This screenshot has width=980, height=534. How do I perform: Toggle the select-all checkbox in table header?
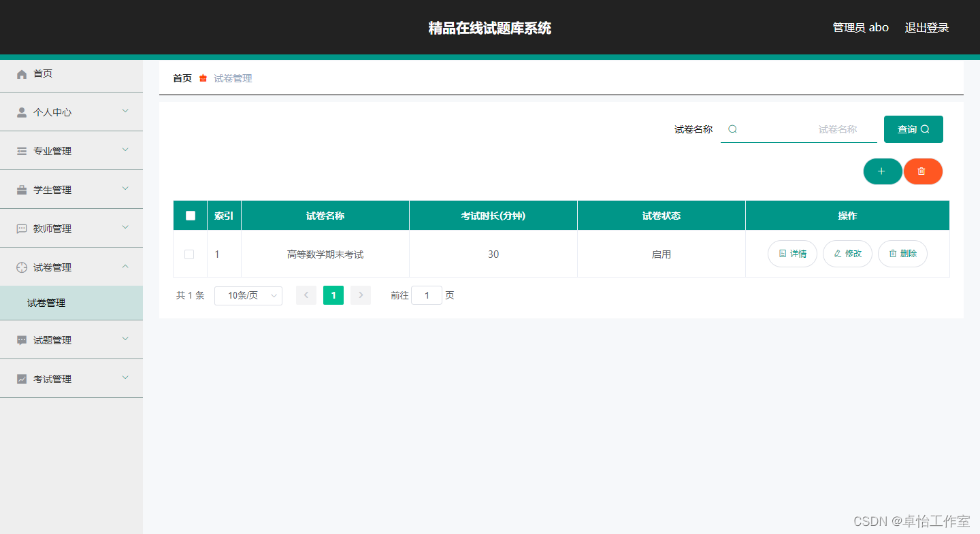coord(191,216)
